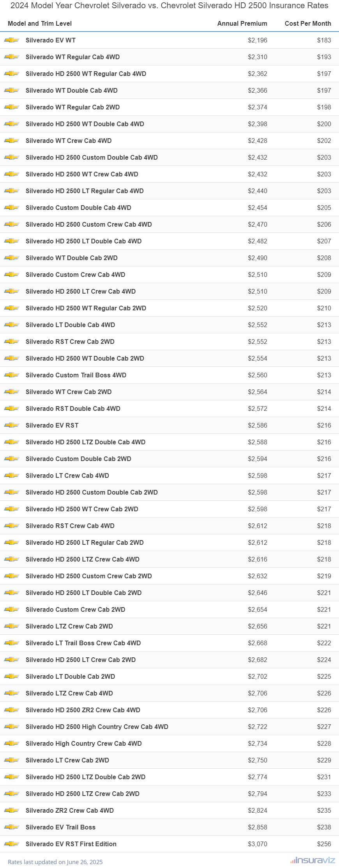The height and width of the screenshot is (868, 339).
Task: Select the Silverado HD 2500 LT Double Cab 2WD name
Action: click(84, 593)
